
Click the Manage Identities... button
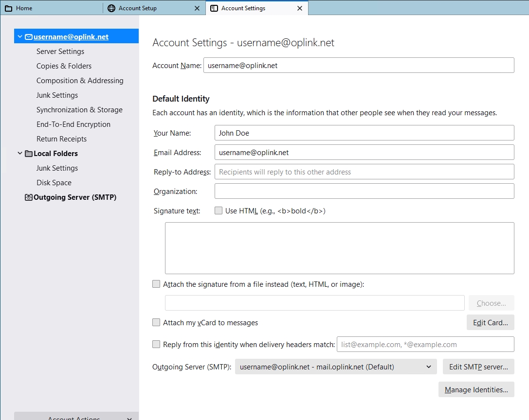tap(476, 389)
